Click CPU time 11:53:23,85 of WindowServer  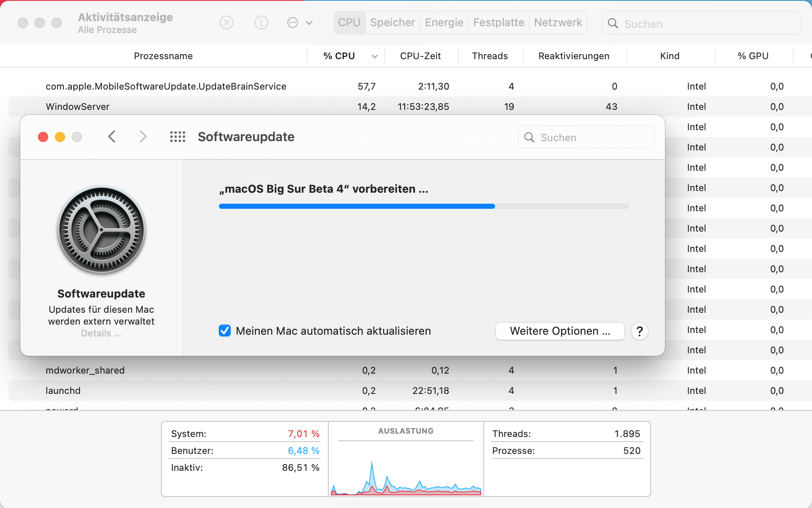pyautogui.click(x=423, y=107)
